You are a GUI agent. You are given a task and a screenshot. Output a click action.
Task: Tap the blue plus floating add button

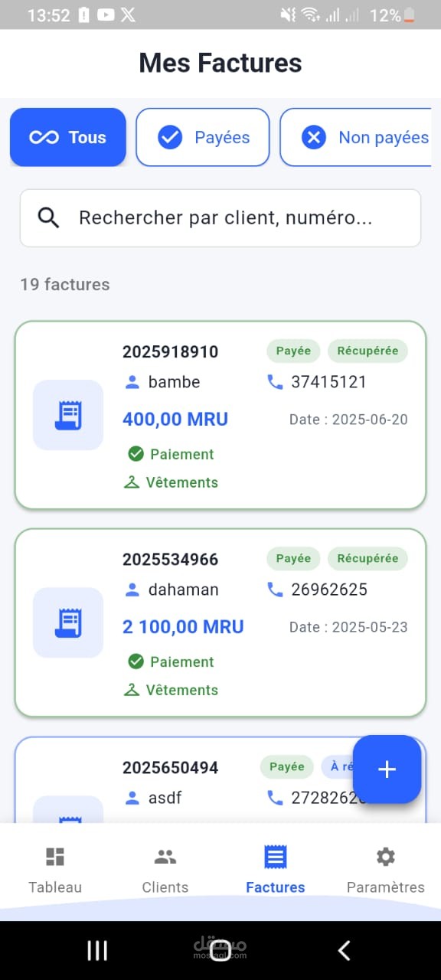coord(387,769)
